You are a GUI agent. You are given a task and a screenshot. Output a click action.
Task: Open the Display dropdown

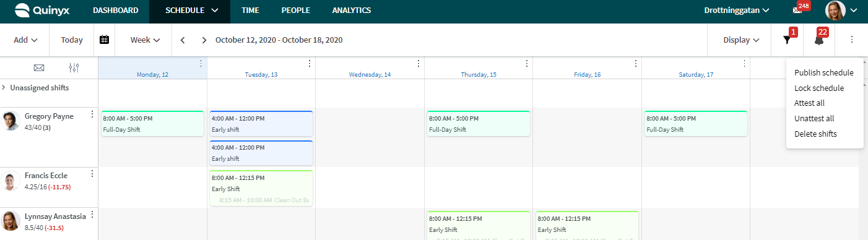pyautogui.click(x=741, y=40)
